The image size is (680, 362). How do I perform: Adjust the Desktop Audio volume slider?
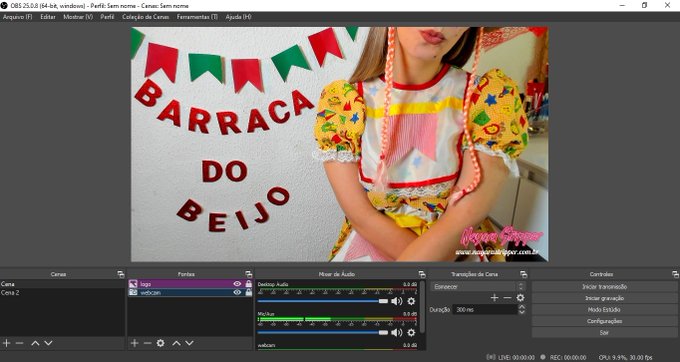pos(323,301)
